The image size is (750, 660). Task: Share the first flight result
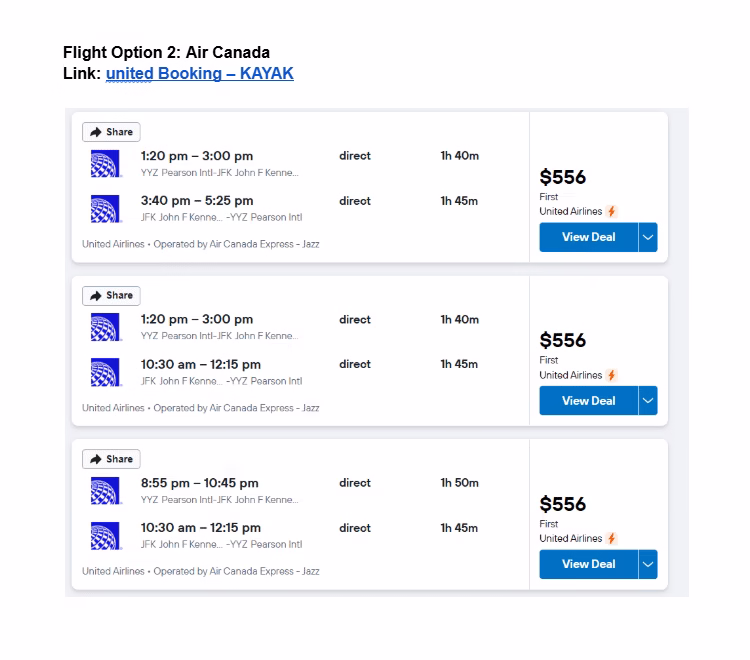(111, 132)
